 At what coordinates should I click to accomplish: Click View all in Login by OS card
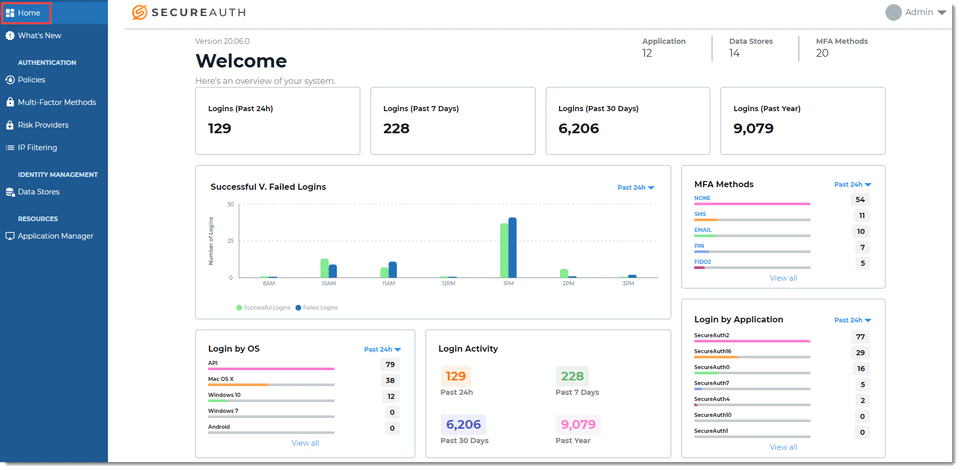(x=305, y=443)
